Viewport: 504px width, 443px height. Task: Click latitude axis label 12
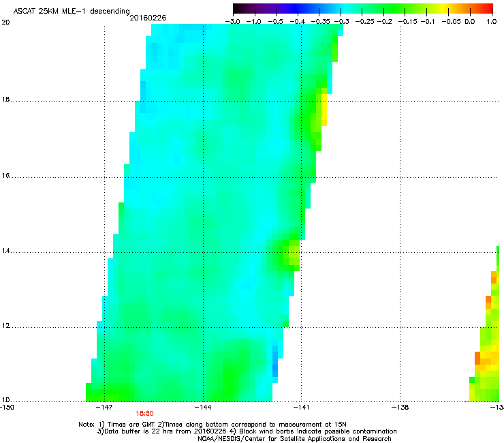click(5, 326)
